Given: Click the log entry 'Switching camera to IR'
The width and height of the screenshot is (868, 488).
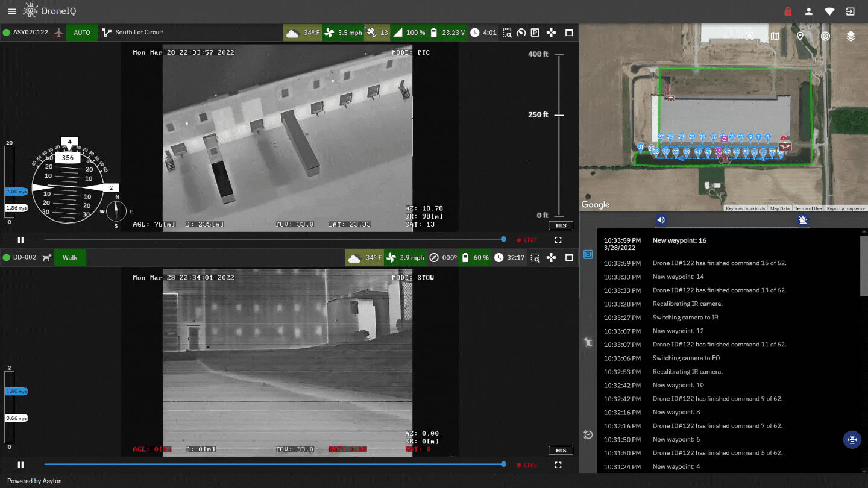Looking at the screenshot, I should (685, 318).
